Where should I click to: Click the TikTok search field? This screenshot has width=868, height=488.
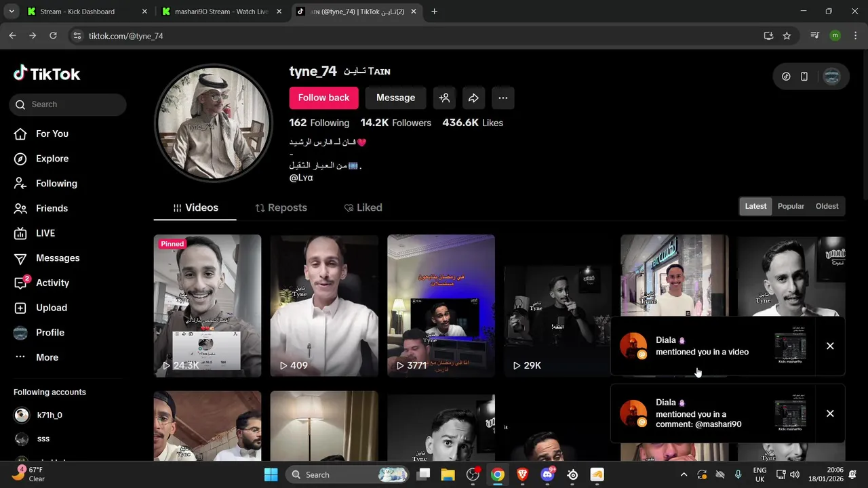click(x=68, y=104)
